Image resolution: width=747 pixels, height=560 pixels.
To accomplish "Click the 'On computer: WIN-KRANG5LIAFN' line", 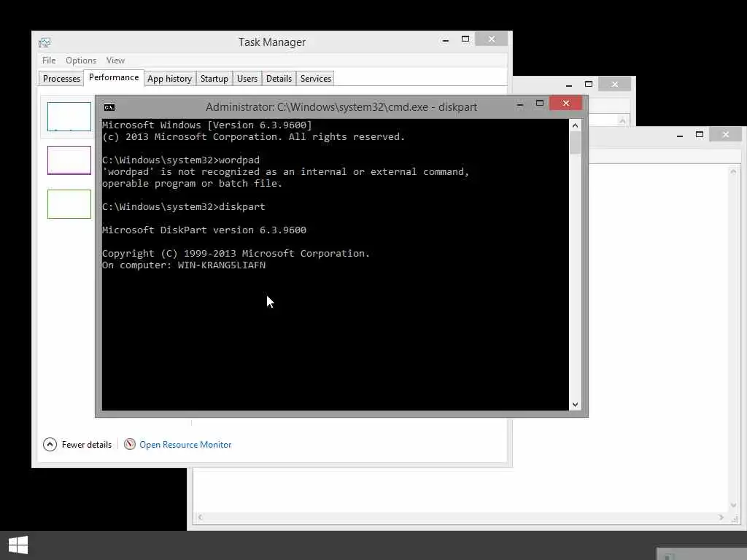I will point(184,265).
